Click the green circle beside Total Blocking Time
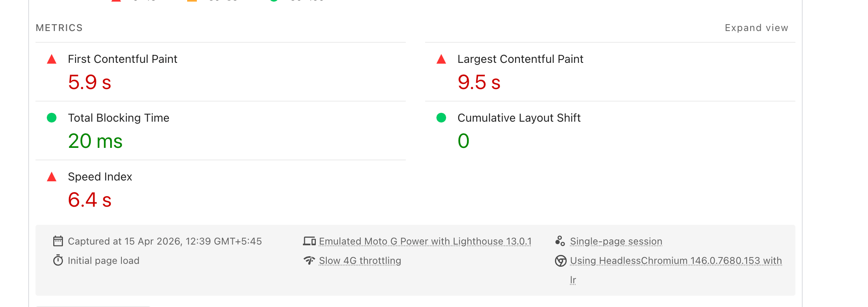Screen dimensions: 868x307 [51, 118]
